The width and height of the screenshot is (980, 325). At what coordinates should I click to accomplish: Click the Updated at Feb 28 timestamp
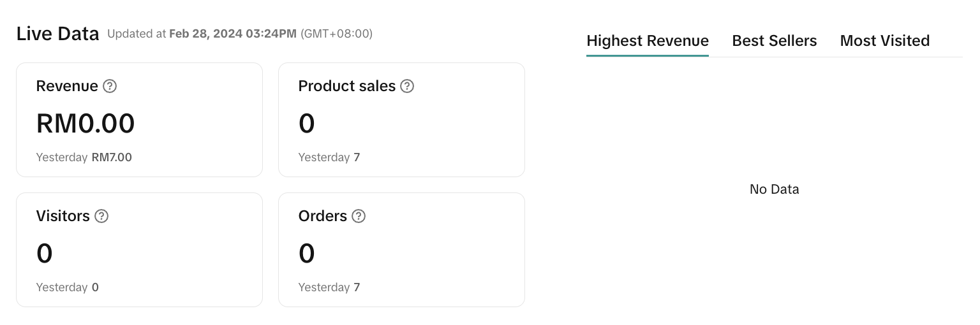click(239, 34)
